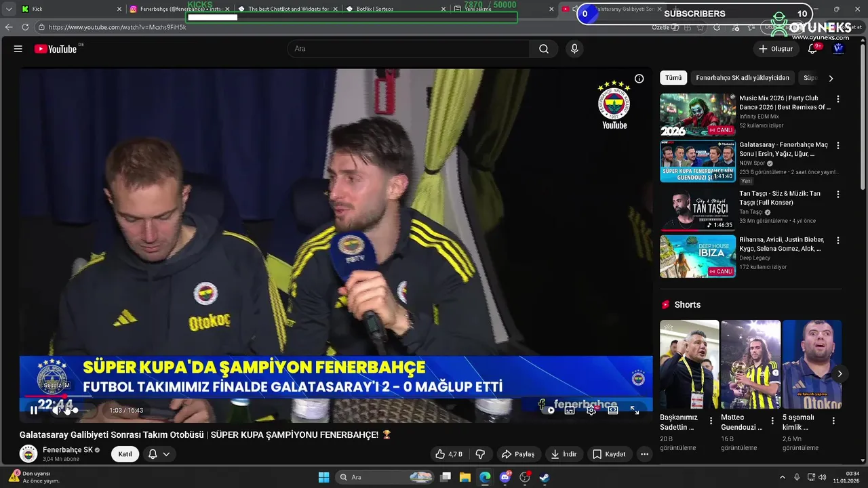Open options for 5 aşamalı kimlik short
The image size is (868, 488).
[833, 421]
